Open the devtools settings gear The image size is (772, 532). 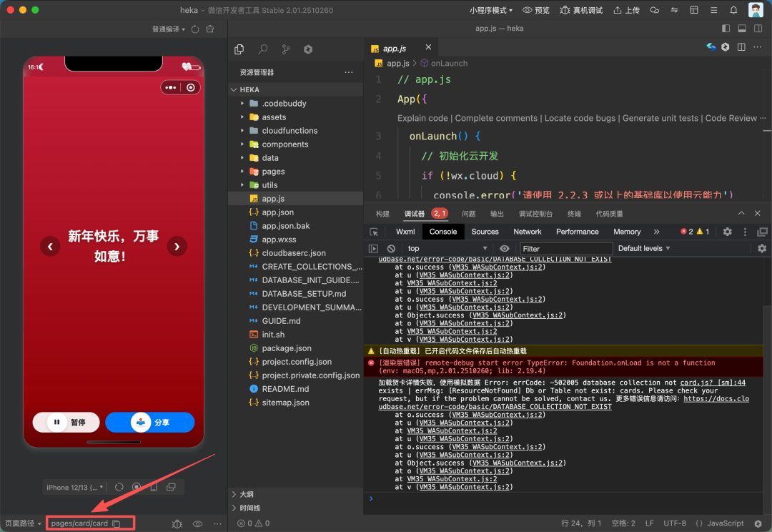(727, 232)
